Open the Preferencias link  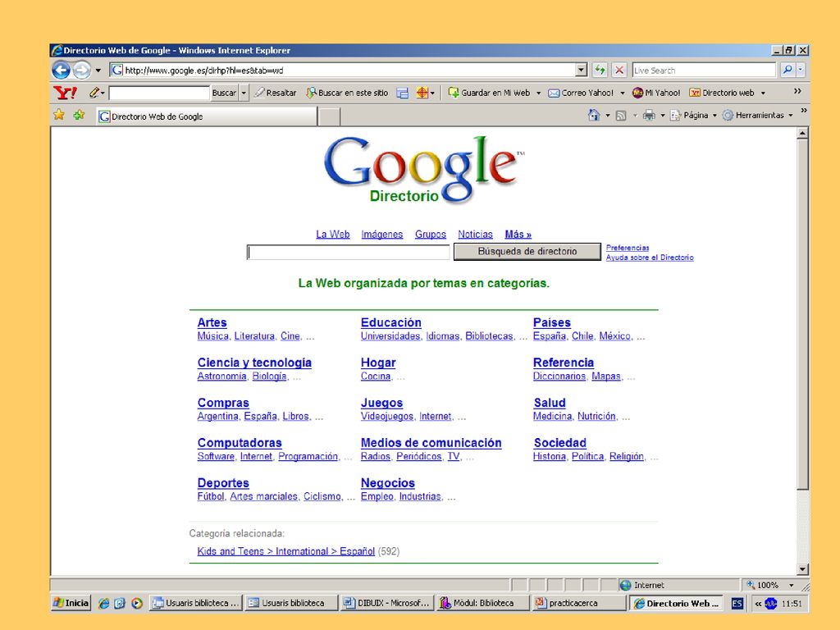(x=628, y=248)
